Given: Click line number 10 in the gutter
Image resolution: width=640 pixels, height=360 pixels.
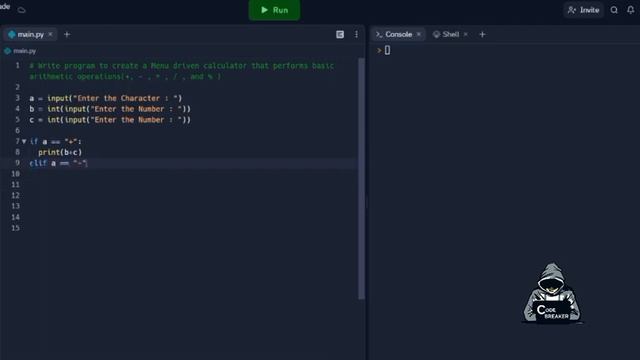Looking at the screenshot, I should [x=16, y=174].
